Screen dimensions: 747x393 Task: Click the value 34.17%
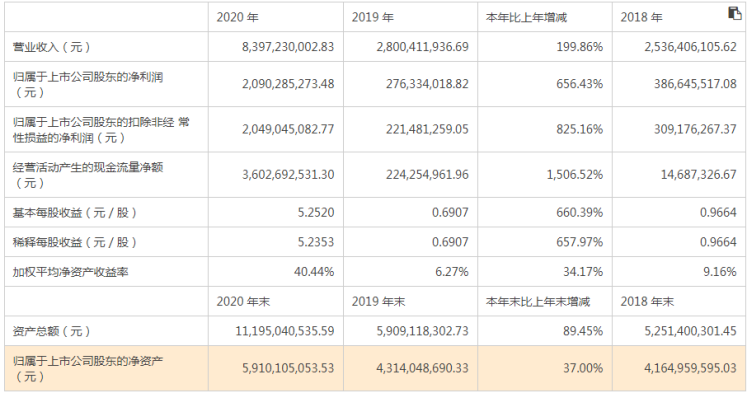583,272
